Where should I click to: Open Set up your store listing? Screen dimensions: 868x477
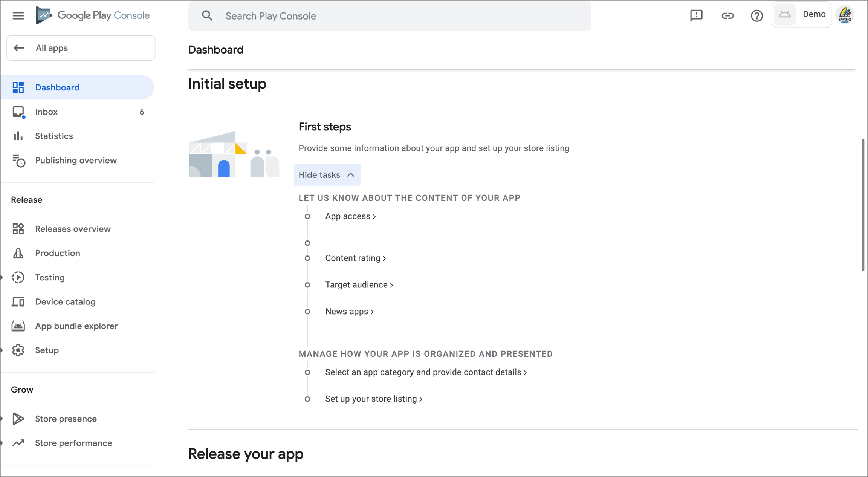pos(373,399)
